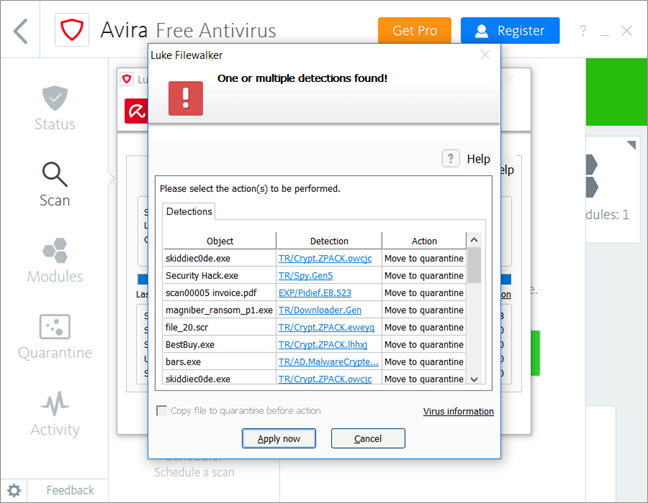Select the Detections tab

[189, 211]
